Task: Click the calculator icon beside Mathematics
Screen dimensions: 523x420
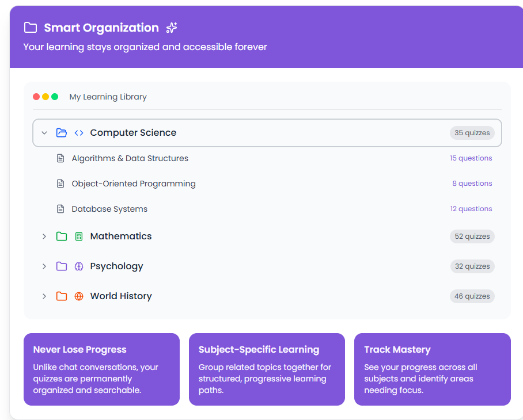Action: point(79,236)
